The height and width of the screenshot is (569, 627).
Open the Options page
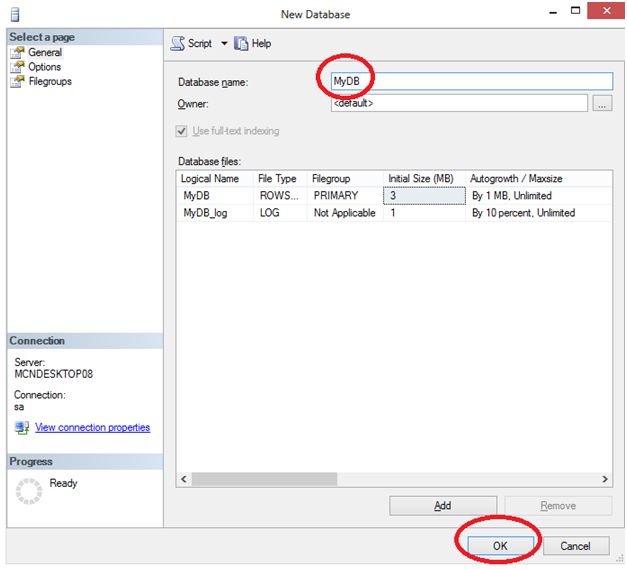[44, 67]
